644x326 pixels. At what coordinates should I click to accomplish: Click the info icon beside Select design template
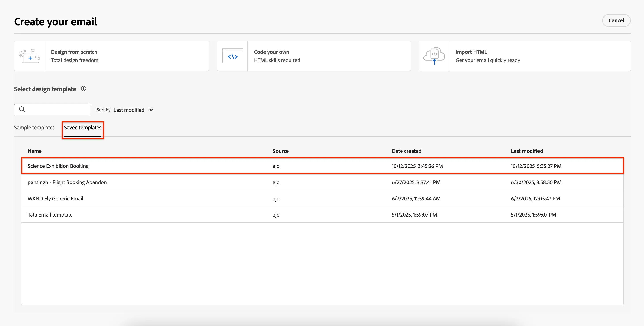pyautogui.click(x=84, y=89)
